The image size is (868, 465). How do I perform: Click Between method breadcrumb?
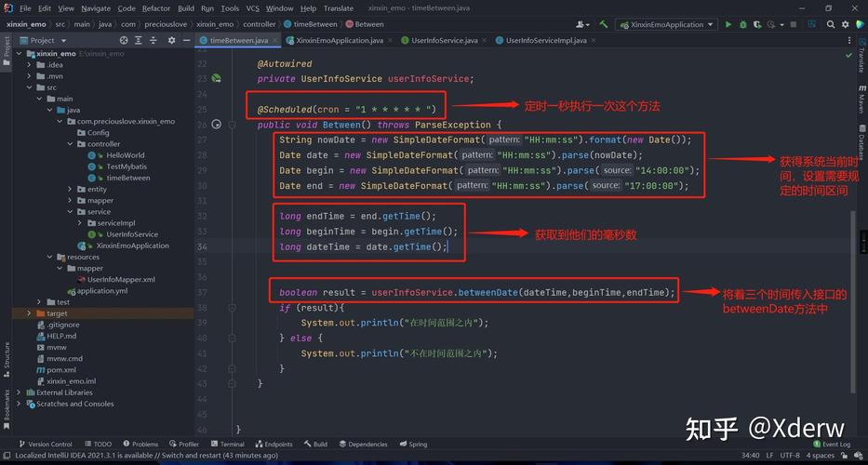click(x=369, y=24)
